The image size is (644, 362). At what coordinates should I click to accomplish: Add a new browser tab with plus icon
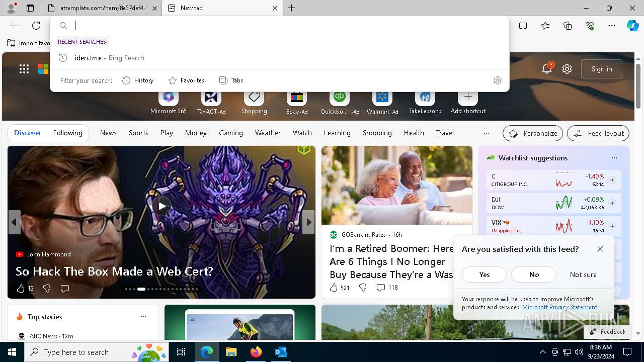pos(292,8)
